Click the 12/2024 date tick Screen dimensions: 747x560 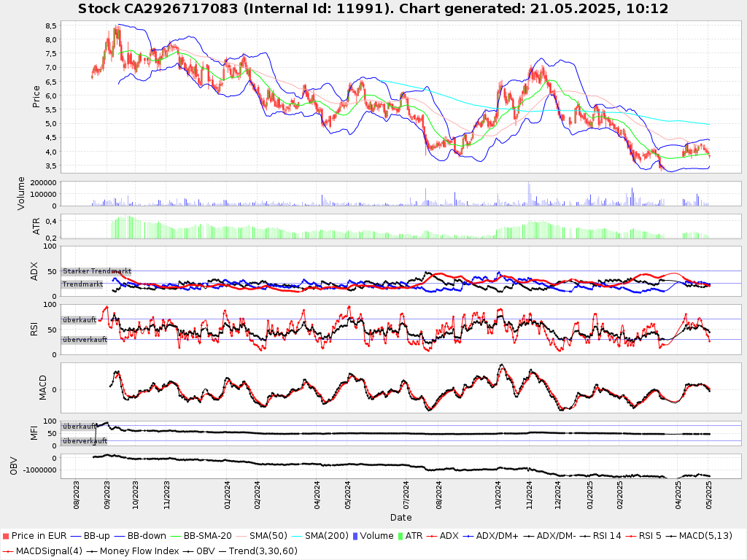coord(558,495)
